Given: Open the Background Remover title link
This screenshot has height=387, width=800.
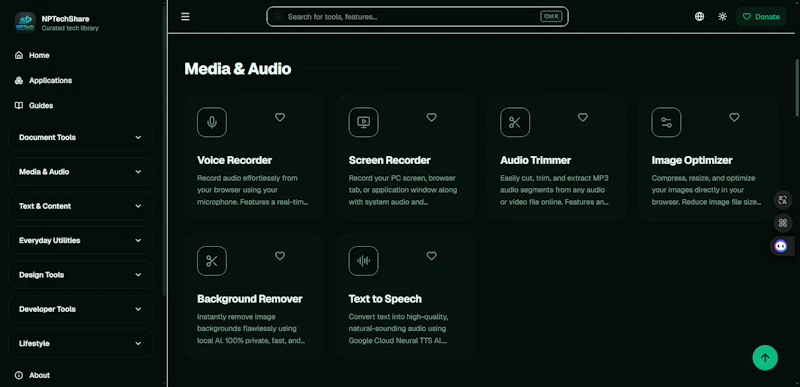Looking at the screenshot, I should point(250,299).
